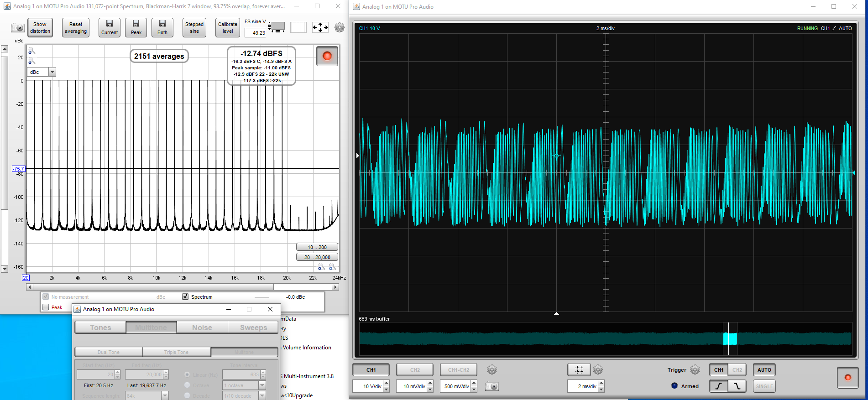
Task: Open the 1/10 decade dropdown
Action: pyautogui.click(x=262, y=395)
